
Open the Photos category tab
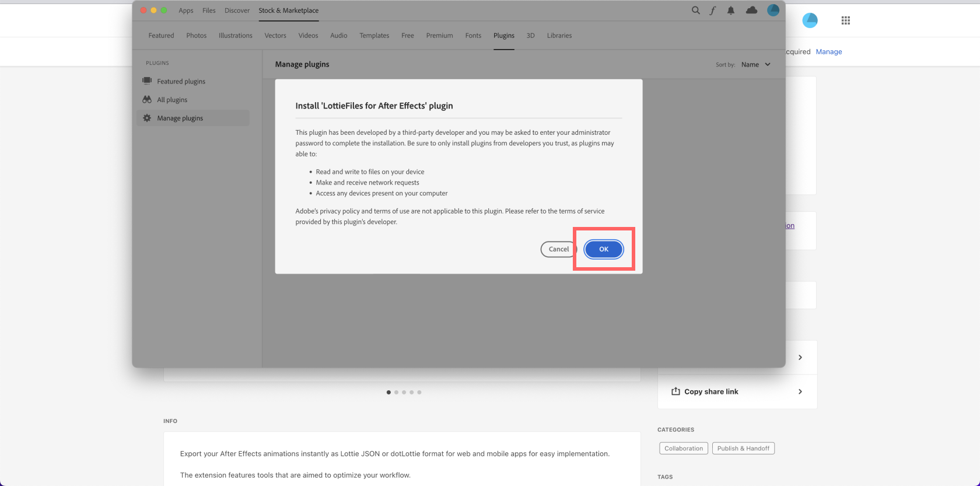197,36
